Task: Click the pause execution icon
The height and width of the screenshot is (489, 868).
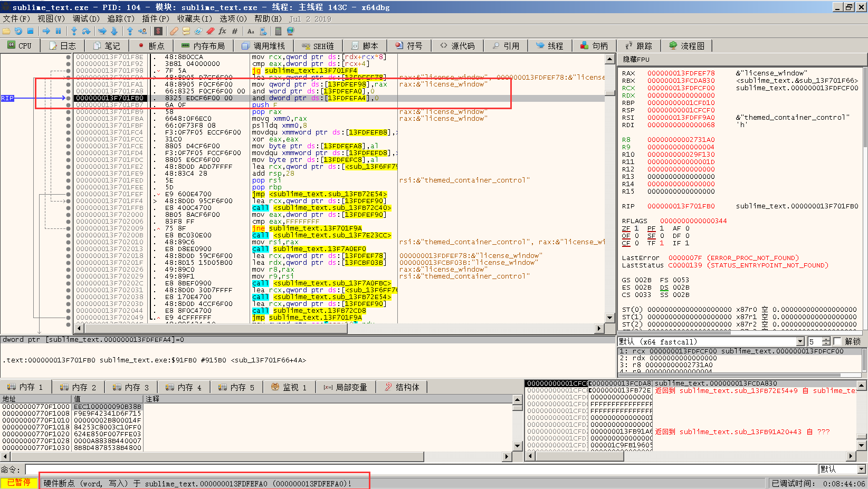Action: 58,32
